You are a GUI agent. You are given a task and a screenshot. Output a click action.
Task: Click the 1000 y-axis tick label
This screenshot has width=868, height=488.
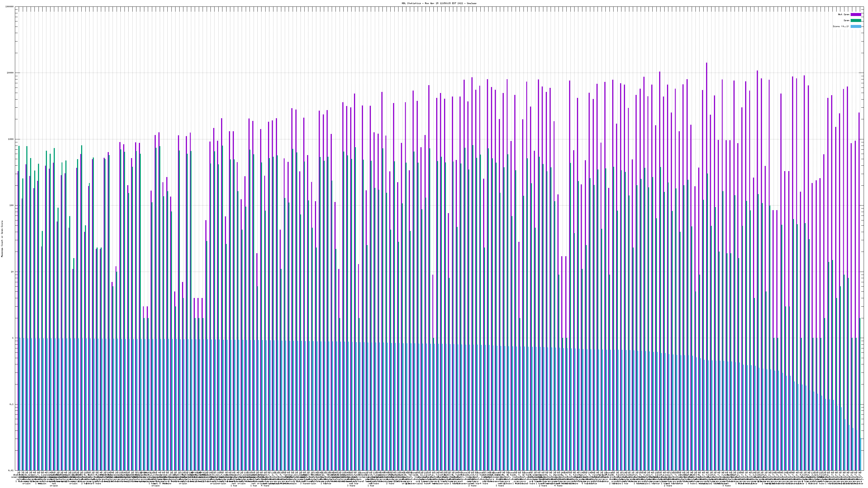(x=11, y=139)
